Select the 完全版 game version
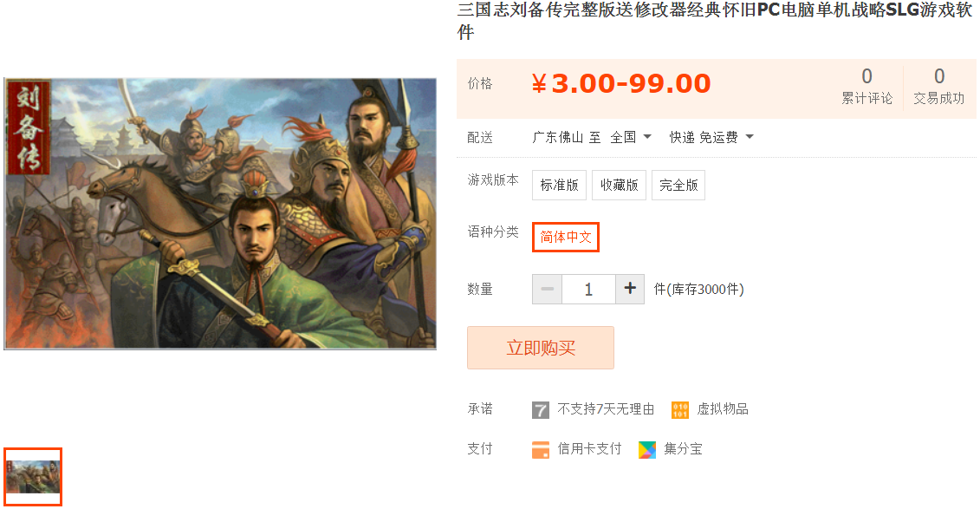The height and width of the screenshot is (509, 980). (678, 186)
